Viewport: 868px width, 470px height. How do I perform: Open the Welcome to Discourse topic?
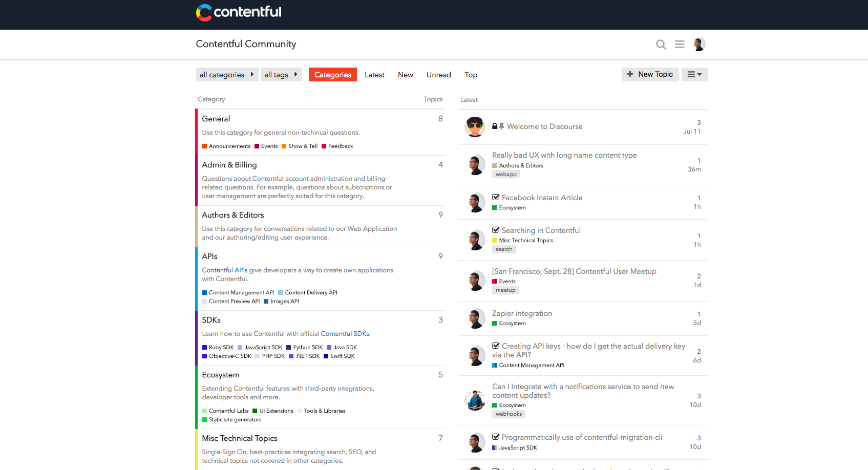(x=544, y=126)
